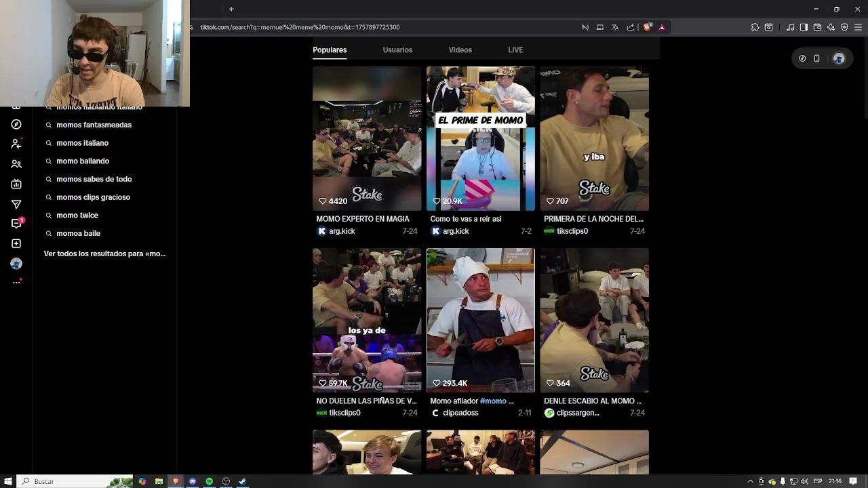
Task: Switch to the LIVE tab
Action: 515,50
